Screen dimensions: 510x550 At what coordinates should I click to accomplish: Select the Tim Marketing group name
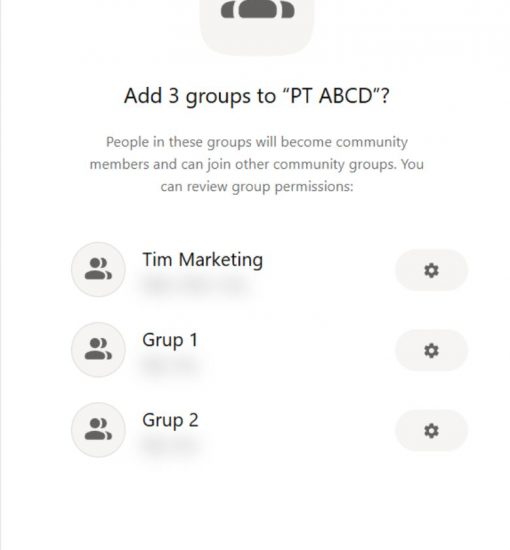[202, 260]
